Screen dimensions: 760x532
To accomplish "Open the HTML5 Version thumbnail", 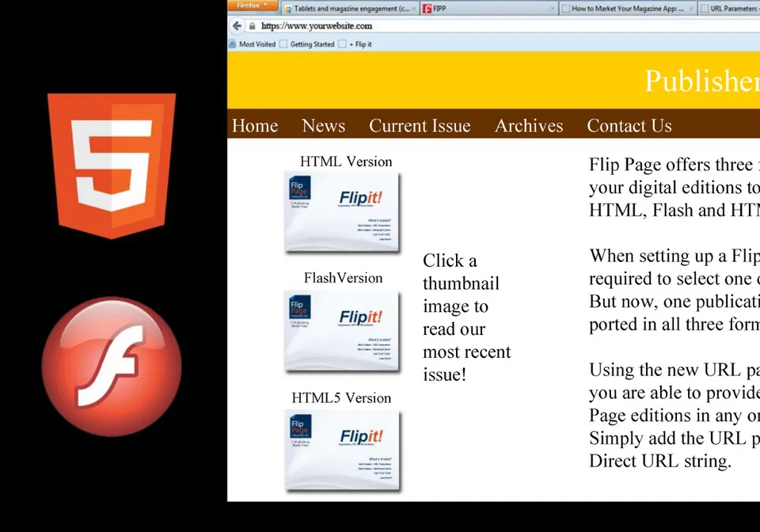I will 342,450.
